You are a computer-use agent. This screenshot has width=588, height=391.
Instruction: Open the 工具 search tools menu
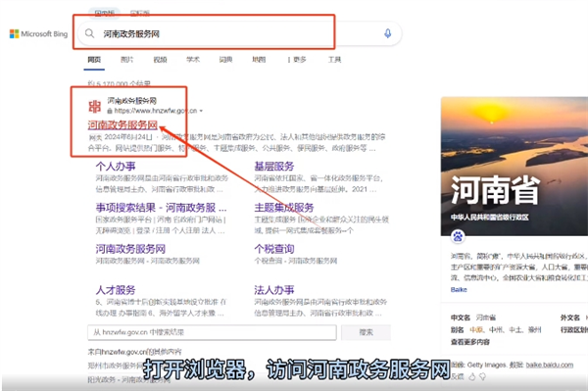[334, 60]
